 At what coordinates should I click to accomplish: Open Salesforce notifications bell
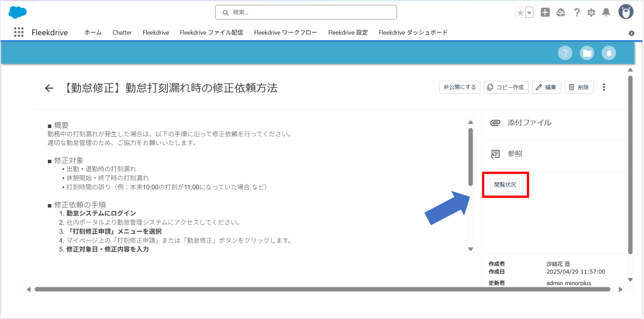[606, 12]
